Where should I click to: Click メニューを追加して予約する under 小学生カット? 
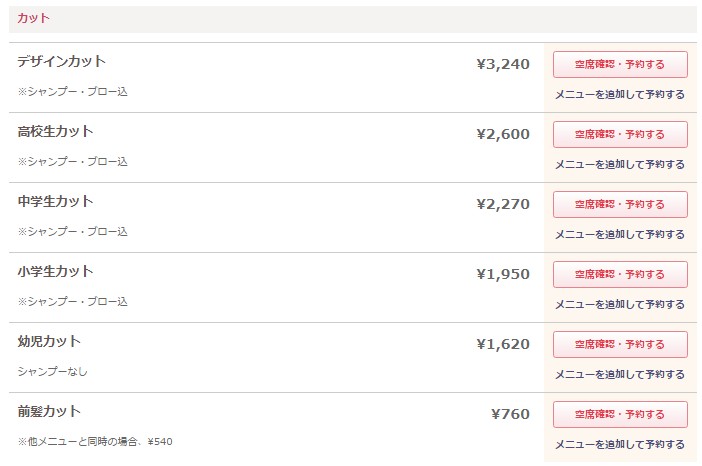point(620,305)
